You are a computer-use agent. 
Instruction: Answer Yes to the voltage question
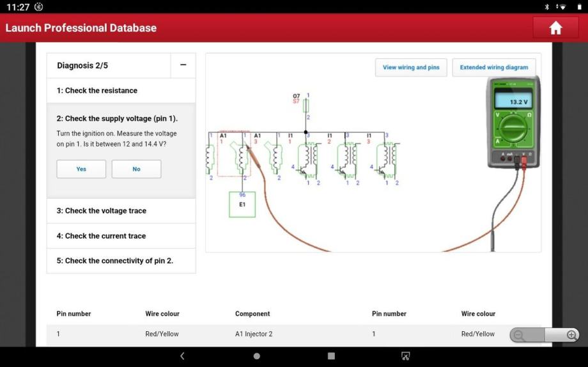pyautogui.click(x=81, y=169)
